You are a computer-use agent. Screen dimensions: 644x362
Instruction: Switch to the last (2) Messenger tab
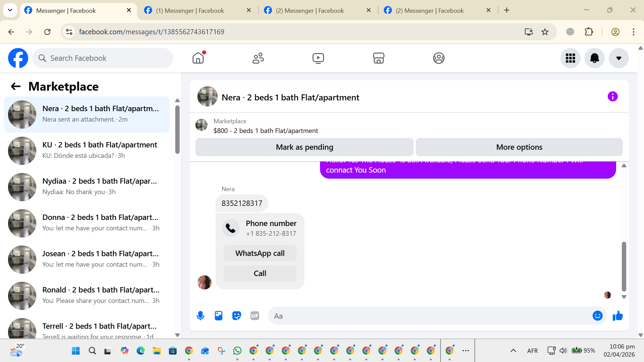[x=437, y=10]
